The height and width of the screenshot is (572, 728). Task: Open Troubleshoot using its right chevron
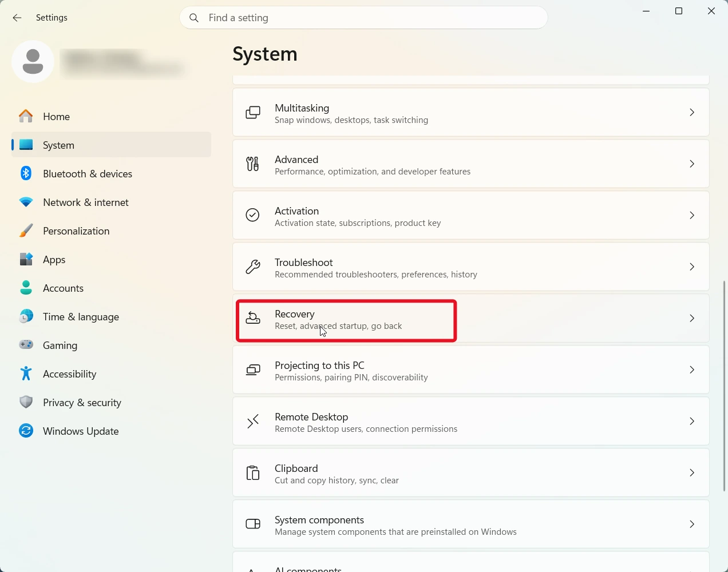(x=692, y=267)
